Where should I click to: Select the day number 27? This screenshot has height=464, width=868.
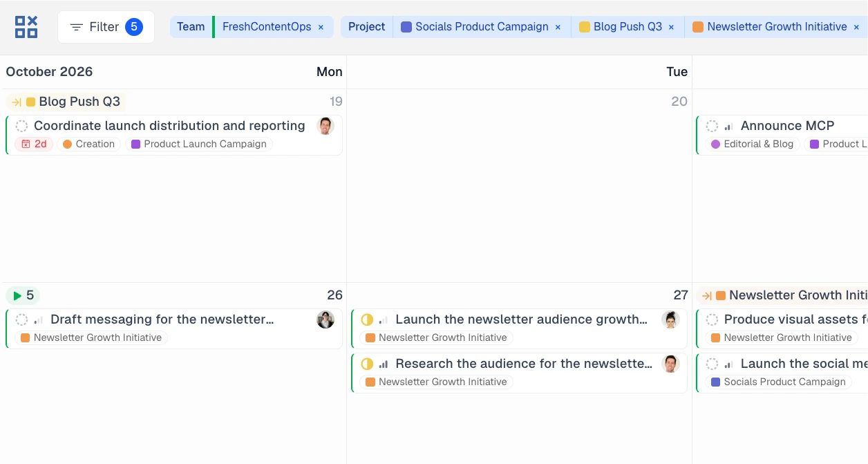[x=681, y=295]
